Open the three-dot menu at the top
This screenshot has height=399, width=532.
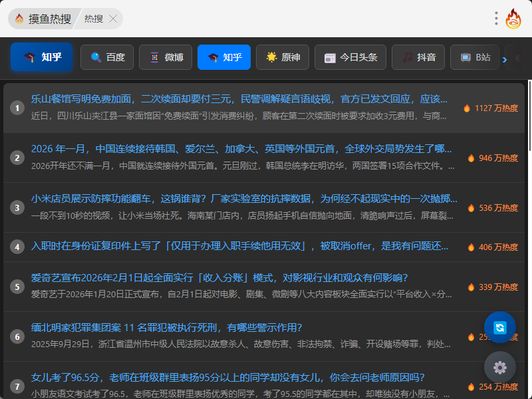point(496,19)
